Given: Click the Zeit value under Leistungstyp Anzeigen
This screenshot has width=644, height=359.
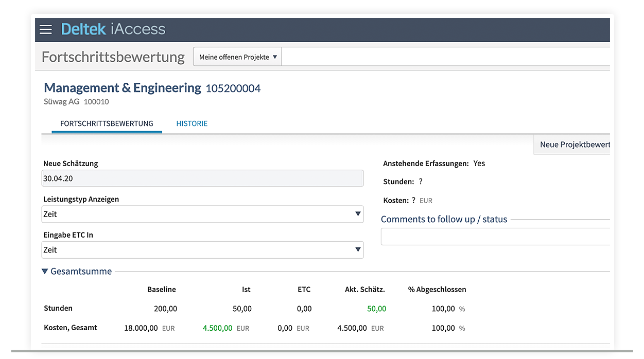Looking at the screenshot, I should tap(51, 214).
